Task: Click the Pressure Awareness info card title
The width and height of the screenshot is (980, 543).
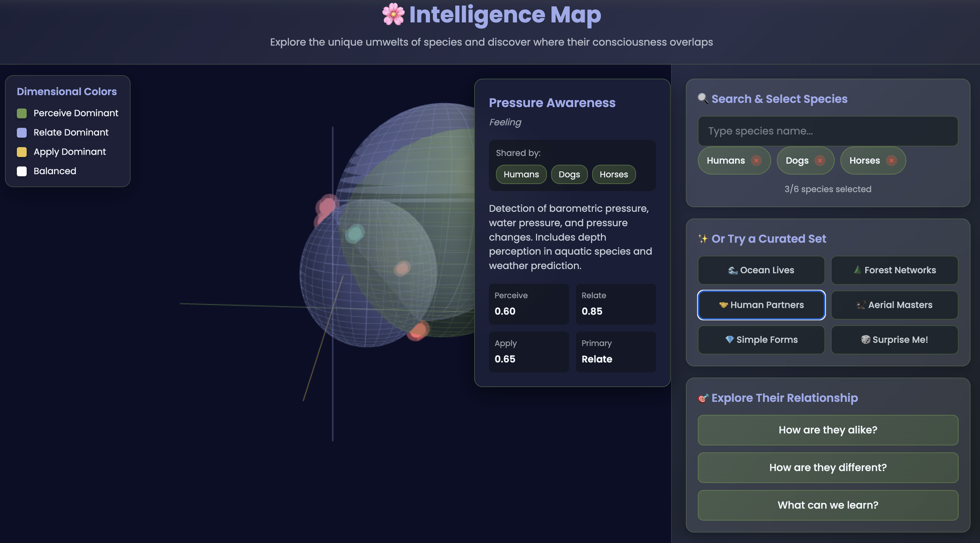Action: coord(552,102)
